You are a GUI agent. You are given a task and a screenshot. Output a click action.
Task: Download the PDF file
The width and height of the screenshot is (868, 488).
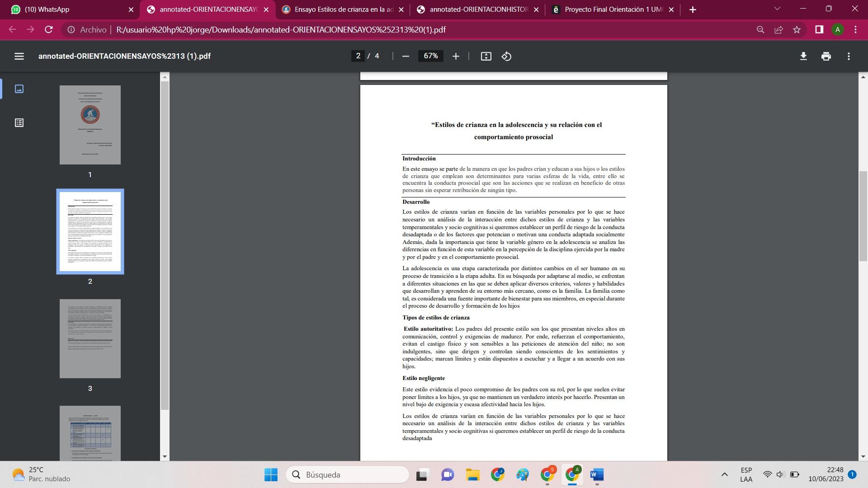point(803,56)
